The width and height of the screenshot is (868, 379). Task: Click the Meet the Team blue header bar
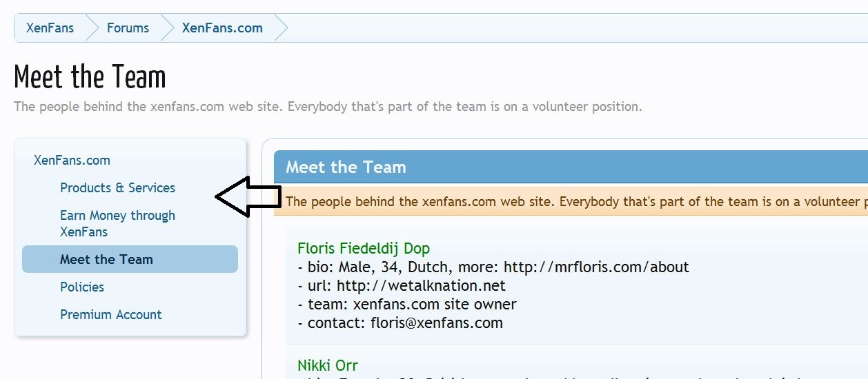[571, 167]
